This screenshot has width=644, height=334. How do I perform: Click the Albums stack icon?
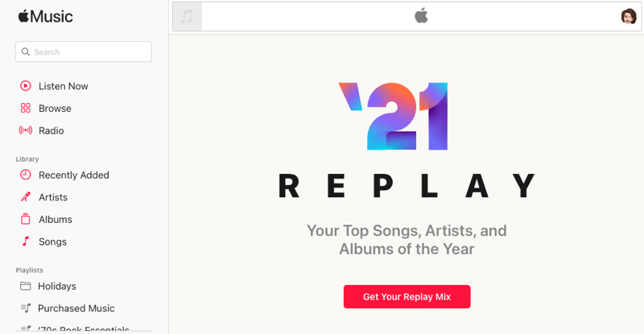26,219
